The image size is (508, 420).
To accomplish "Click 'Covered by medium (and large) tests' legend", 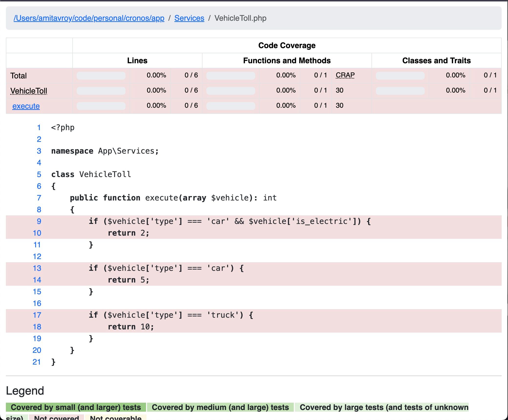I will (220, 407).
